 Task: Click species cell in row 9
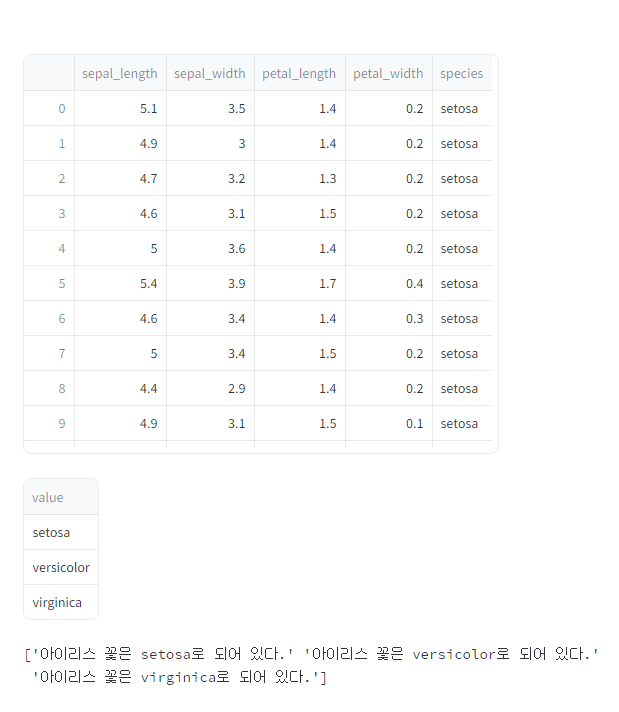click(462, 423)
